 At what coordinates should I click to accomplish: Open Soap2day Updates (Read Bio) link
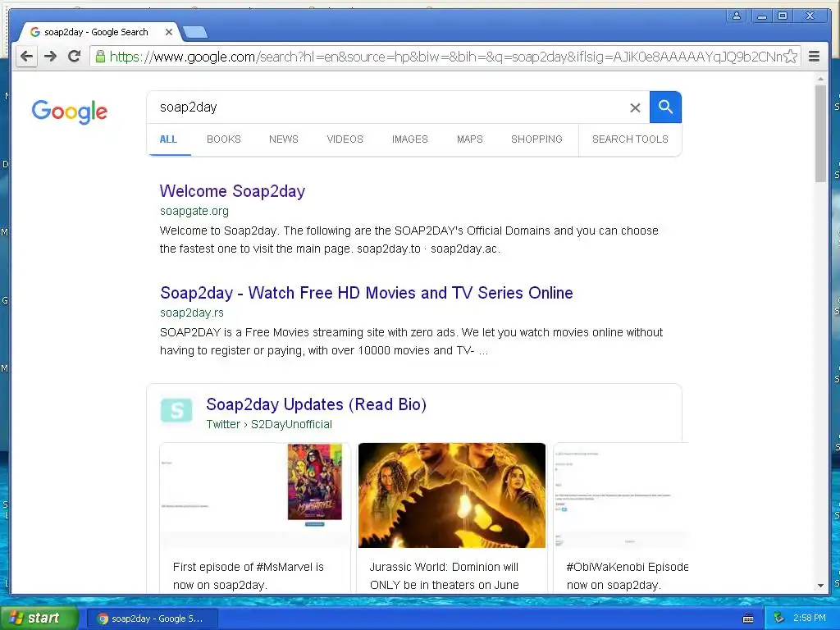coord(316,404)
